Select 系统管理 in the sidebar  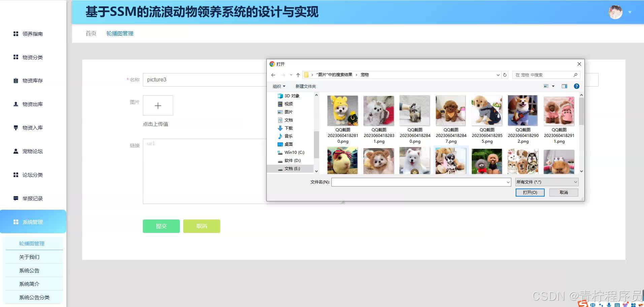pos(33,222)
